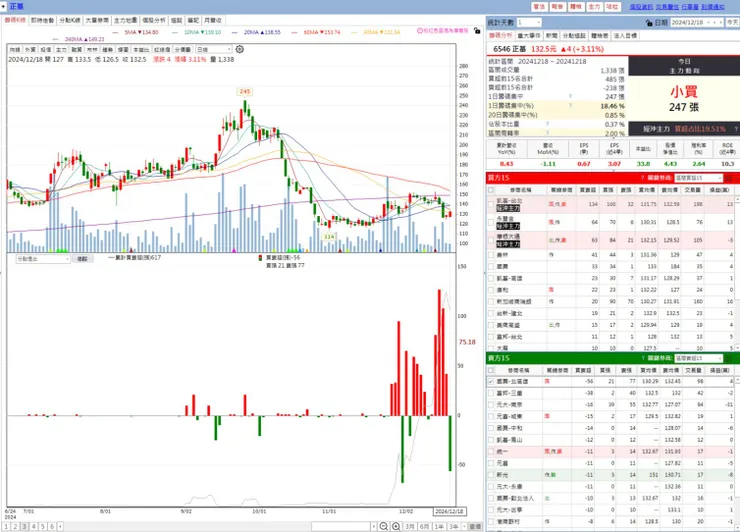
Task: Toggle the 外資 indicator button on chart toolbar
Action: 30,49
